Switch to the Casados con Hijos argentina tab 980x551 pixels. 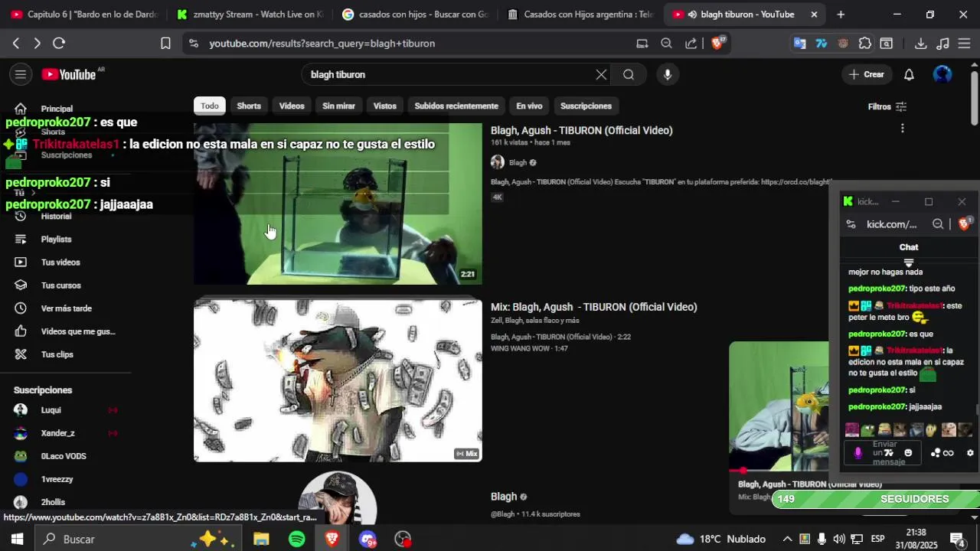(x=580, y=15)
